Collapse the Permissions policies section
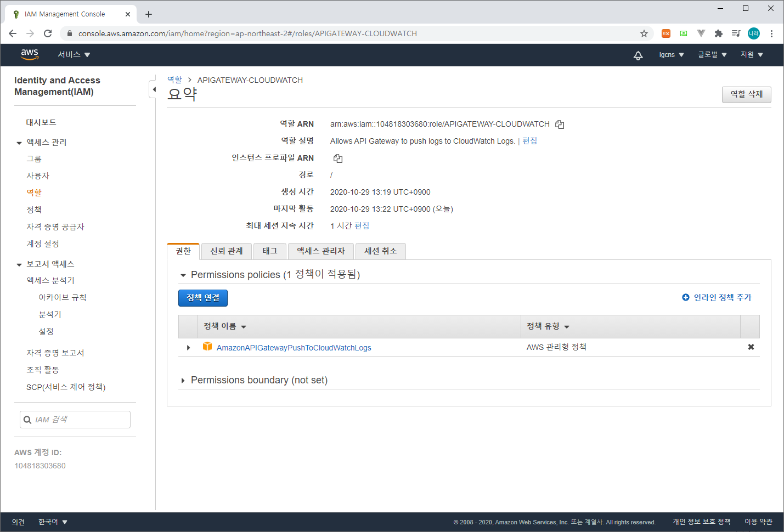The height and width of the screenshot is (532, 784). click(x=183, y=275)
